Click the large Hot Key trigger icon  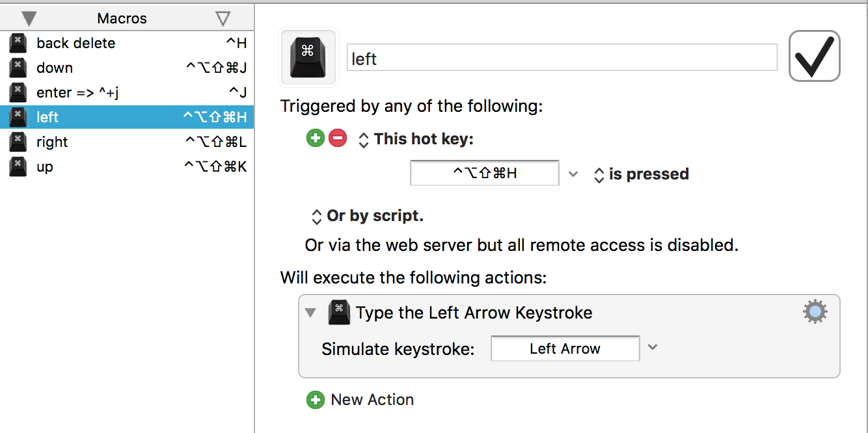(x=308, y=57)
